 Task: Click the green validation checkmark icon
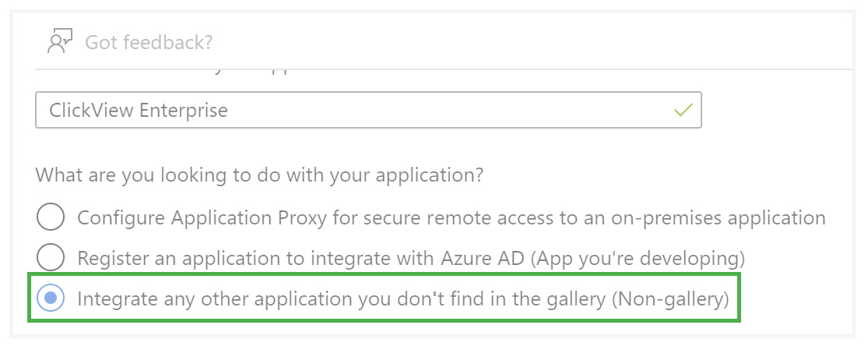[x=683, y=110]
